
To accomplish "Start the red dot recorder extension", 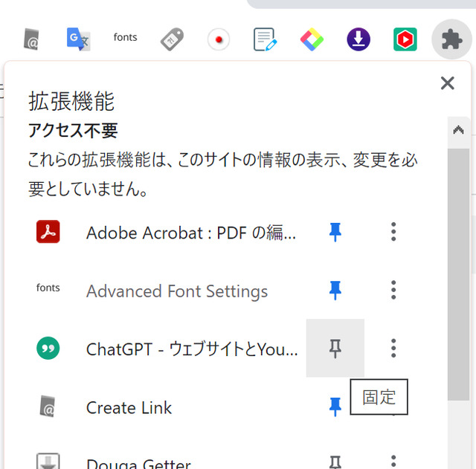I will [x=219, y=39].
